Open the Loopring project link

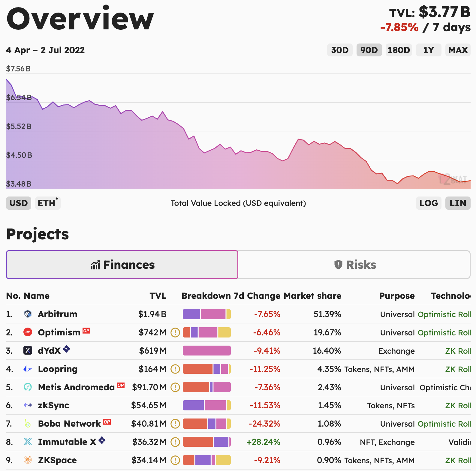click(x=58, y=369)
